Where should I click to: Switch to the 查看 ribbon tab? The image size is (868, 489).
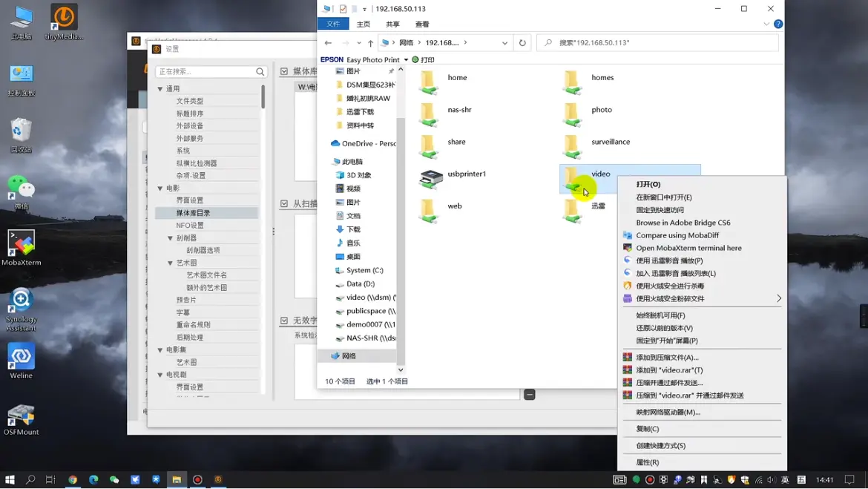click(422, 24)
